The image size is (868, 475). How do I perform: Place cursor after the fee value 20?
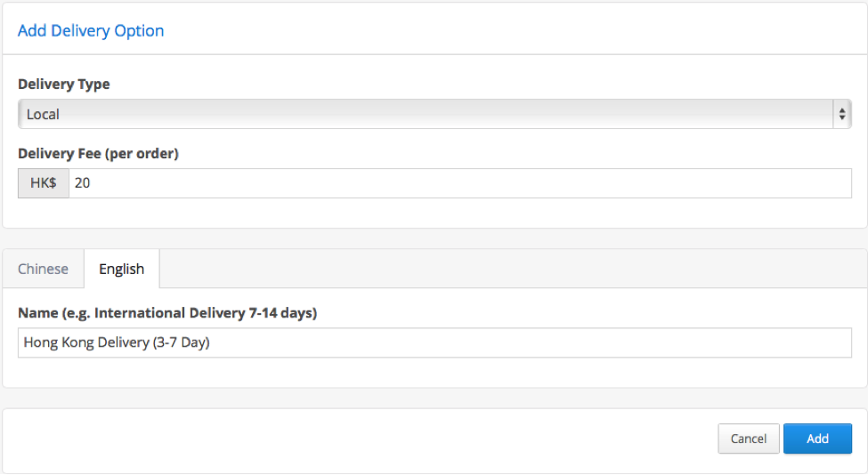tap(91, 183)
